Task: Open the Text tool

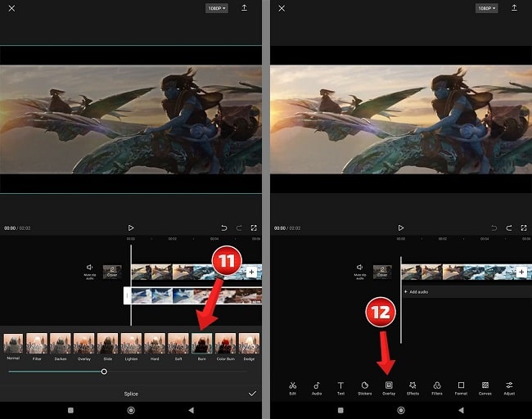Action: (340, 388)
